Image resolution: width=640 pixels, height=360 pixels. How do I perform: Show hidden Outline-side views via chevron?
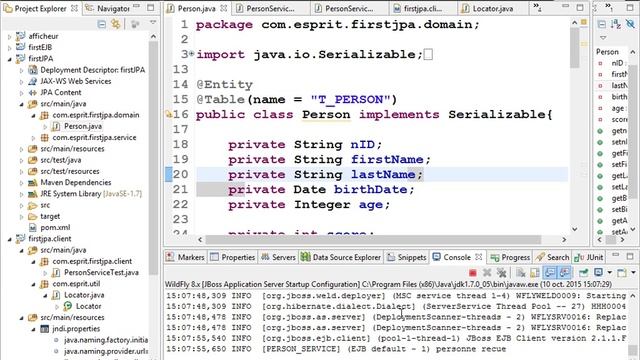(x=609, y=7)
